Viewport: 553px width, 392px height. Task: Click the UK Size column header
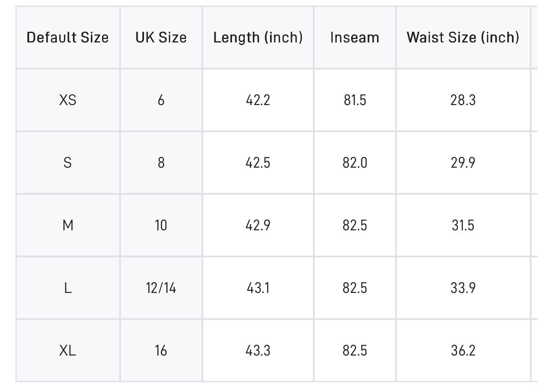[x=161, y=38]
